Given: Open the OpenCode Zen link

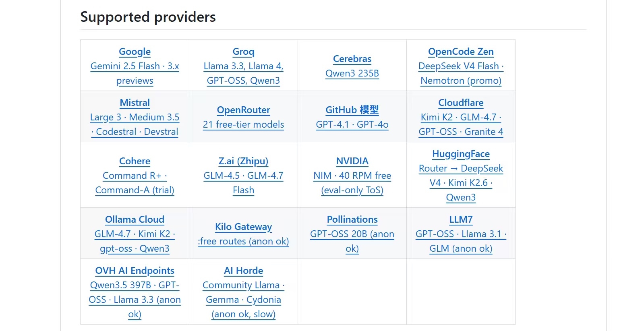Looking at the screenshot, I should [461, 52].
